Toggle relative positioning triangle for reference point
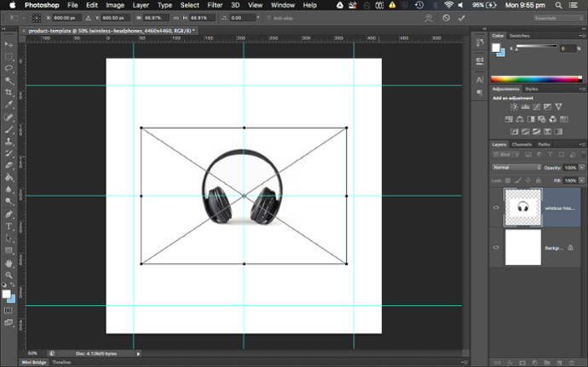588x367 pixels. (x=88, y=18)
